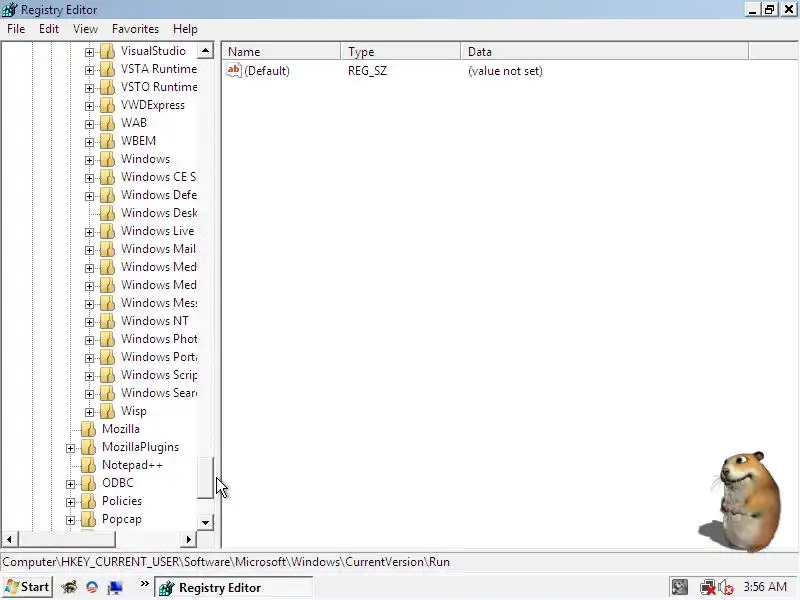This screenshot has height=600, width=800.
Task: Select the Windows Mes folder icon
Action: [107, 303]
